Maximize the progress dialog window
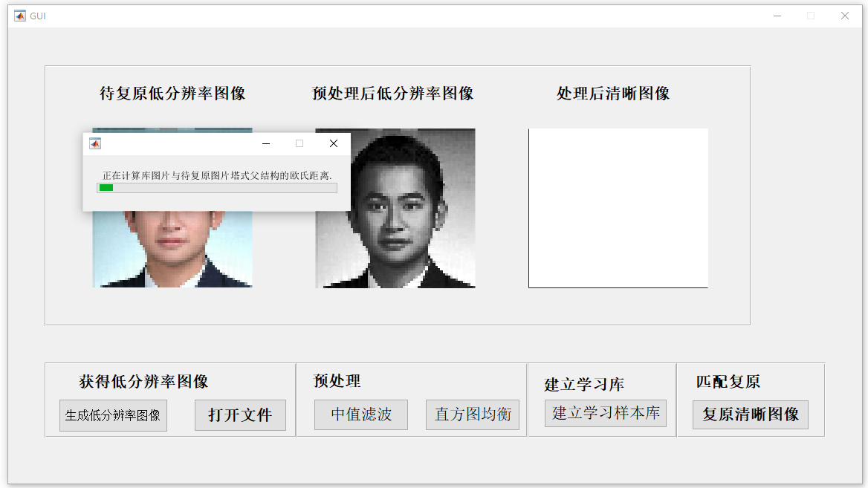 click(299, 144)
